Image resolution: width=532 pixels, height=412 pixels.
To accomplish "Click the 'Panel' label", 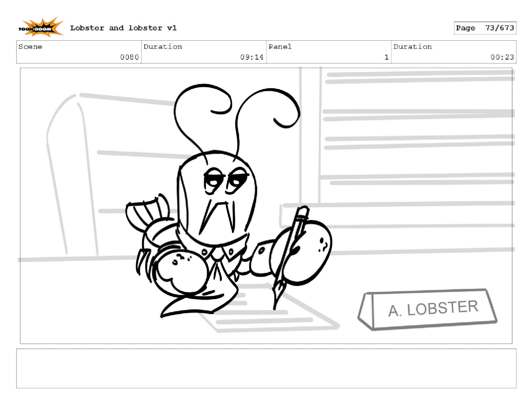I will coord(280,46).
